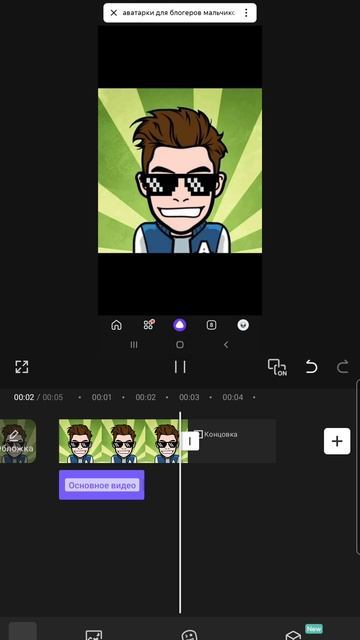
Task: Tap the transition marker at clip end
Action: 190,441
